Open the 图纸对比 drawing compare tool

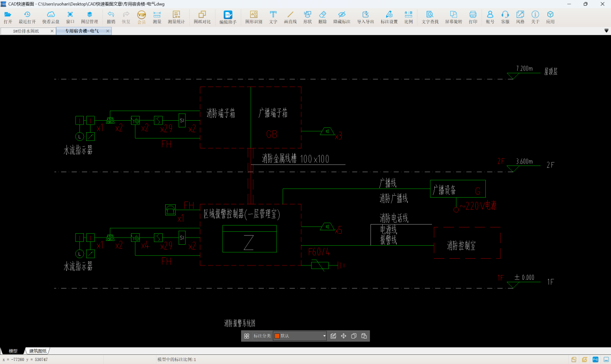pos(202,17)
